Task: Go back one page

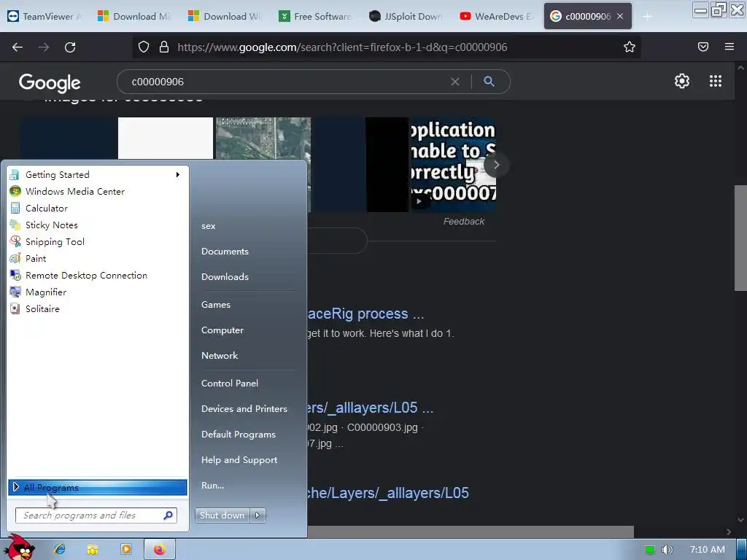Action: click(x=18, y=47)
